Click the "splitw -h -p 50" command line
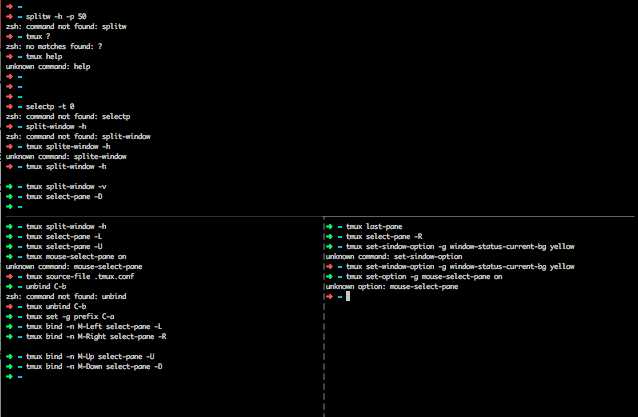This screenshot has height=417, width=638. (56, 16)
